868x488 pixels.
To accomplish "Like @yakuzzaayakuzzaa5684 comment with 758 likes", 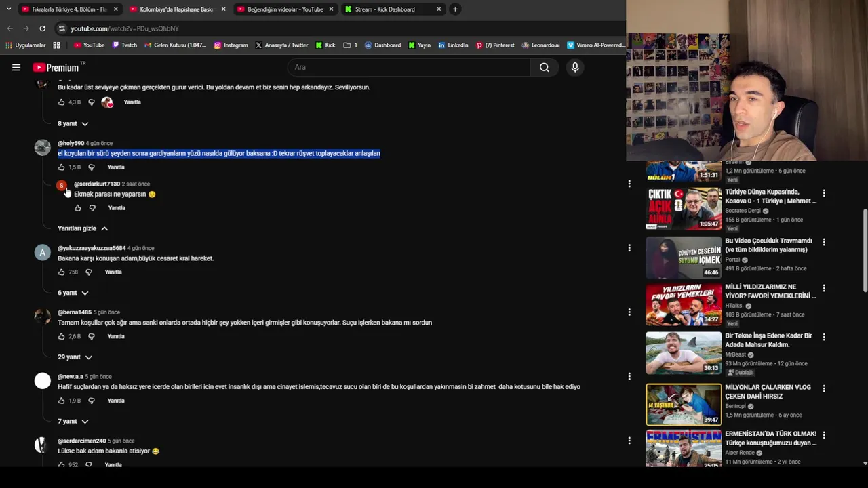I will pyautogui.click(x=62, y=272).
